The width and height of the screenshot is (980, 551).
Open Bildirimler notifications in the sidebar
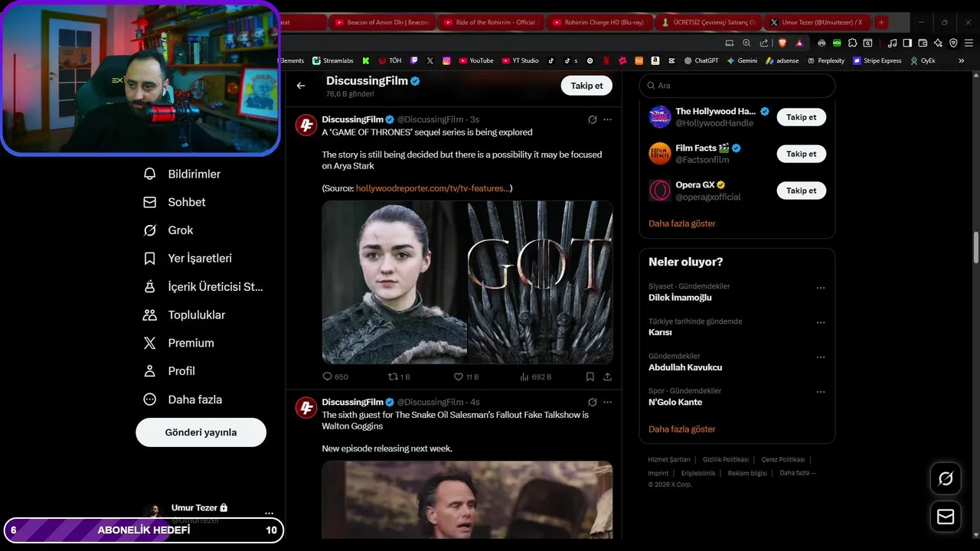181,174
